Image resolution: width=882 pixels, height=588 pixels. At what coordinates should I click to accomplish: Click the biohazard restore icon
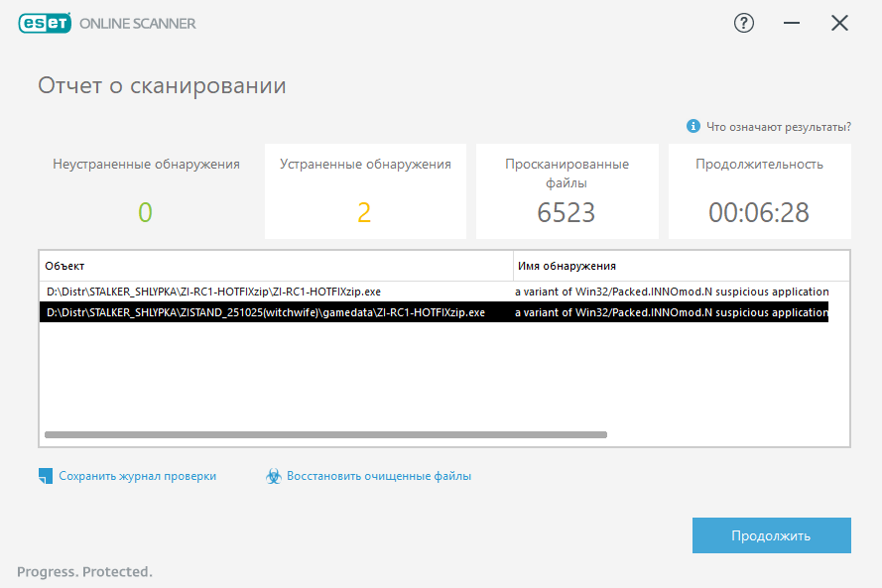click(274, 476)
